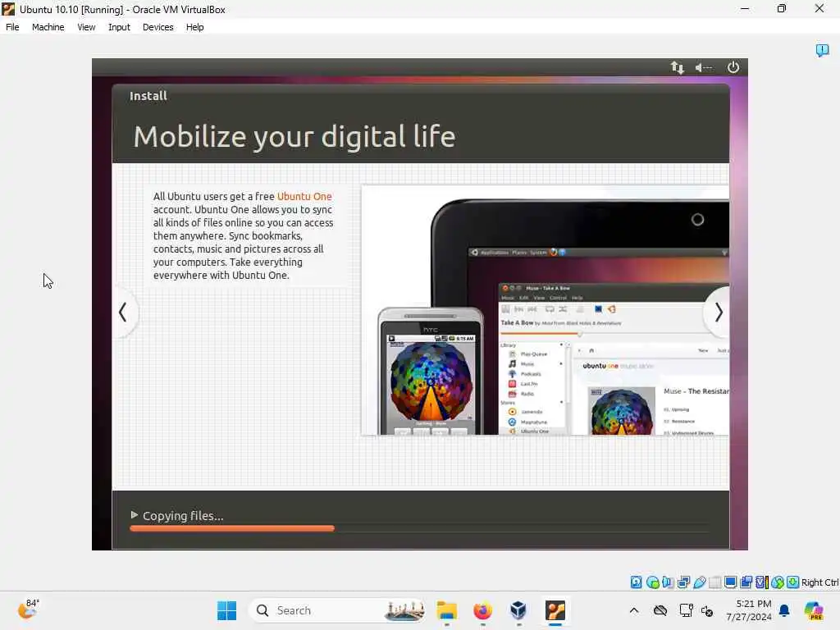
Task: Open the notifications bell icon
Action: point(784,610)
